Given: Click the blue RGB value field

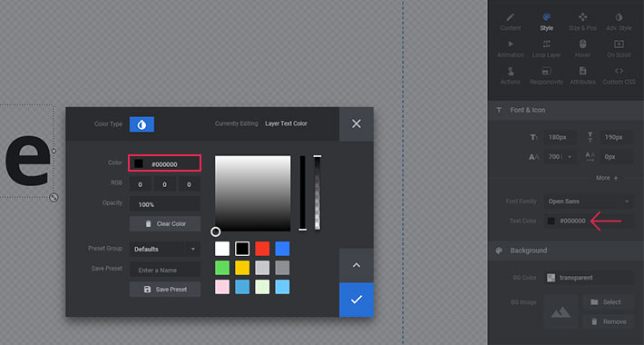Looking at the screenshot, I should [x=189, y=184].
